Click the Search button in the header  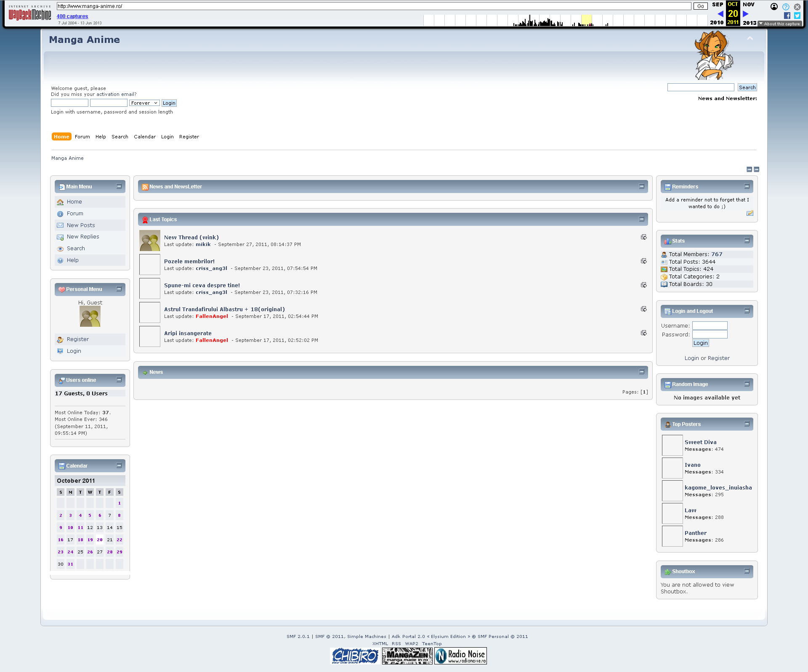[x=747, y=87]
